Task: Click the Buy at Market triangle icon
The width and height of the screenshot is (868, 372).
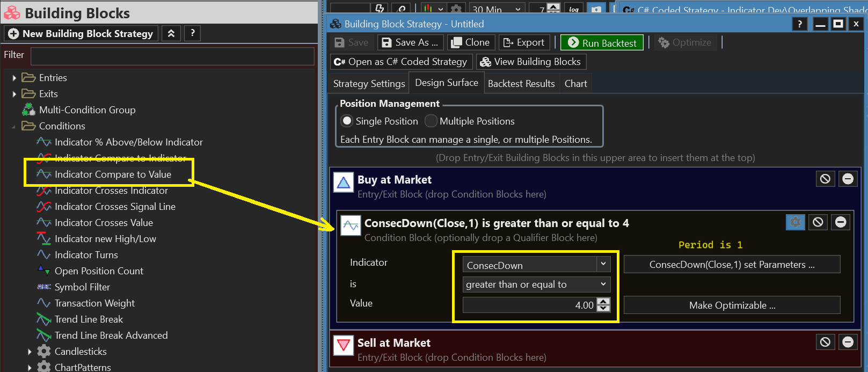Action: (x=344, y=183)
